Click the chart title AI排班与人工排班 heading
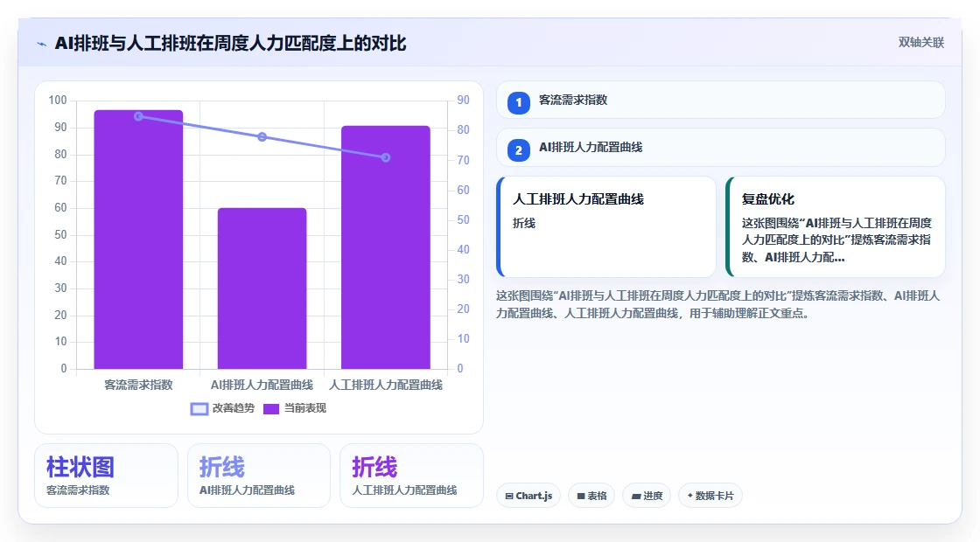 [231, 43]
